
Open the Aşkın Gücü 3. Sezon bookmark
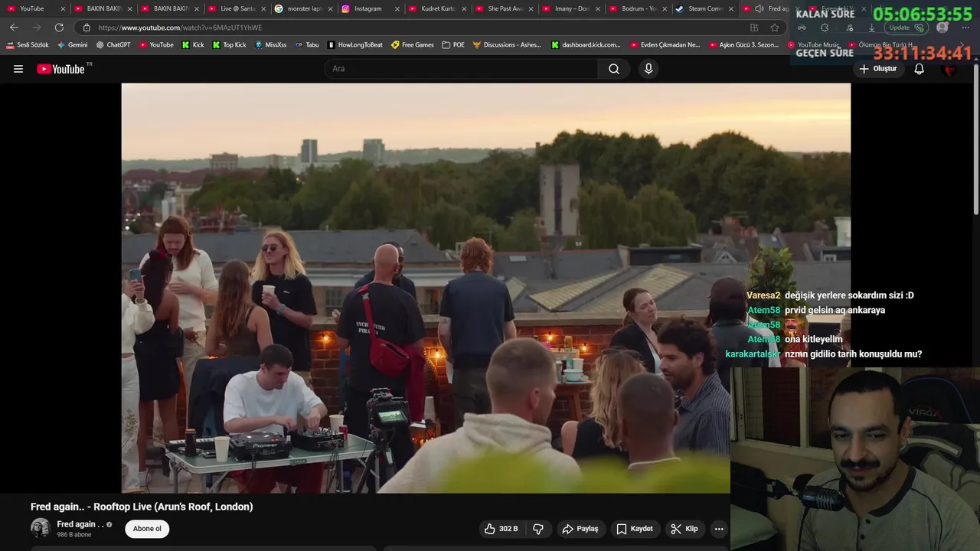click(743, 45)
